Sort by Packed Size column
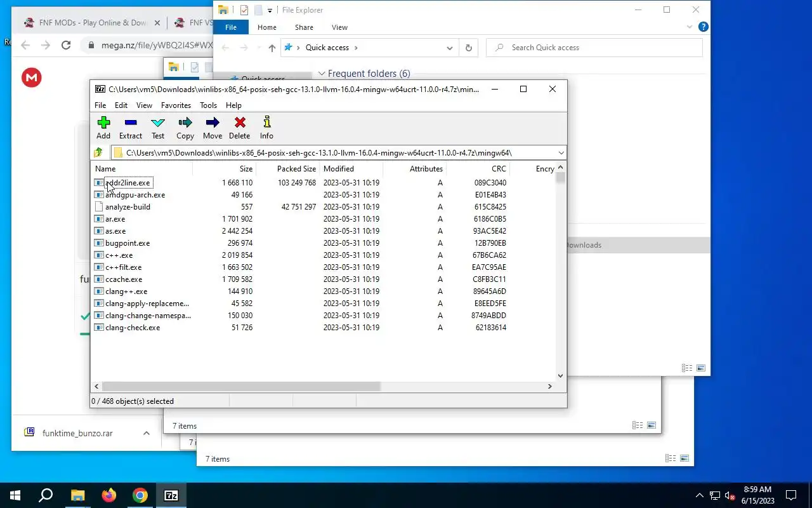The height and width of the screenshot is (508, 812). point(287,169)
